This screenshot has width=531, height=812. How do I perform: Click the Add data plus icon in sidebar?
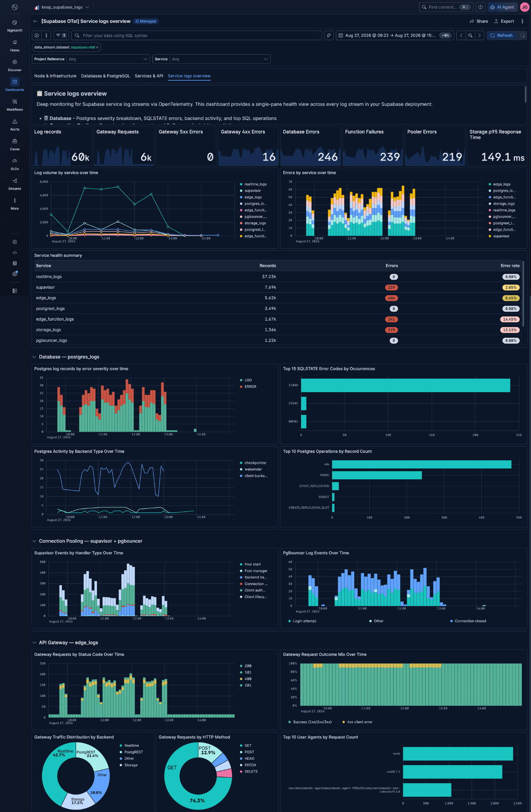(x=15, y=242)
